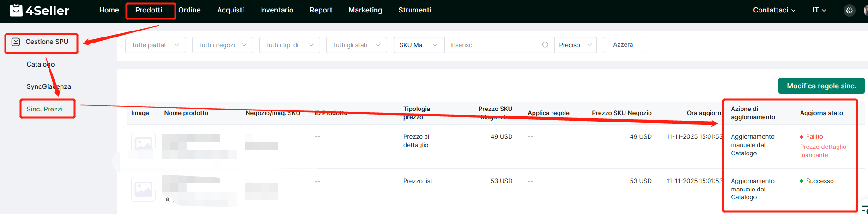
Task: Click the first product image placeholder
Action: (x=143, y=144)
